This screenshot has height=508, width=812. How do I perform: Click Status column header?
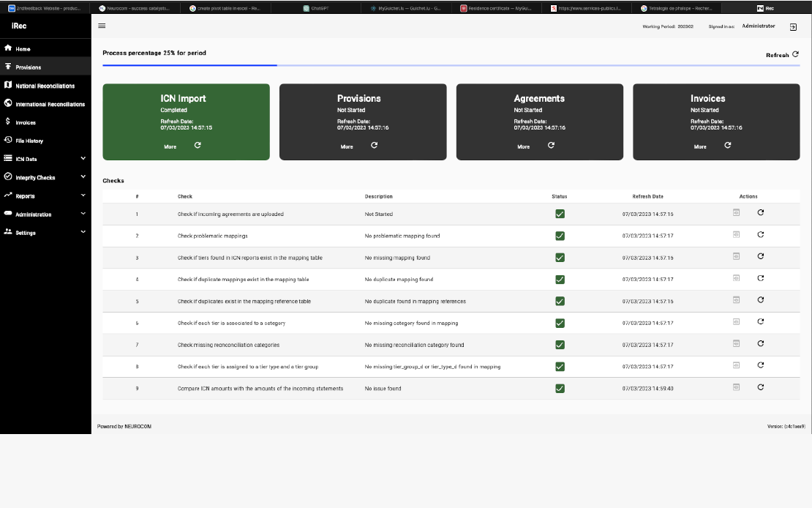pos(560,196)
